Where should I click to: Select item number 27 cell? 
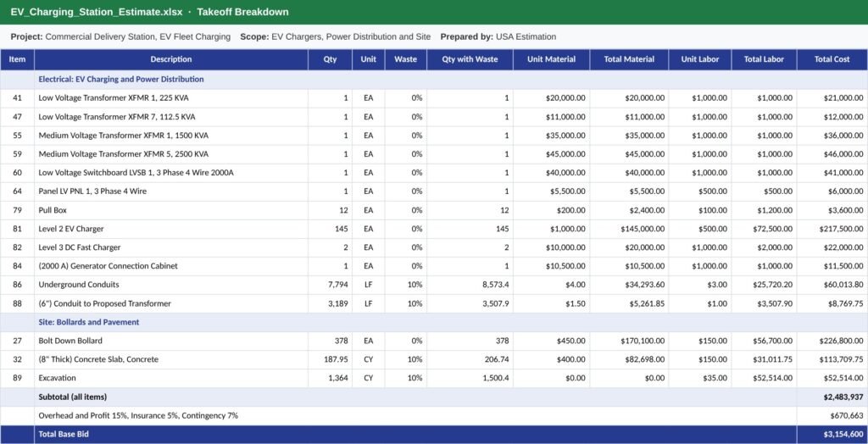[x=17, y=341]
